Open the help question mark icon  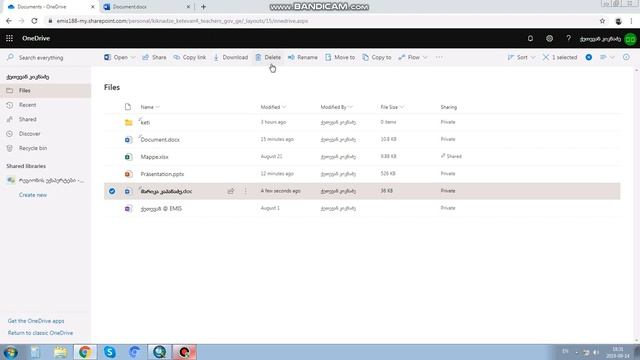pos(568,38)
